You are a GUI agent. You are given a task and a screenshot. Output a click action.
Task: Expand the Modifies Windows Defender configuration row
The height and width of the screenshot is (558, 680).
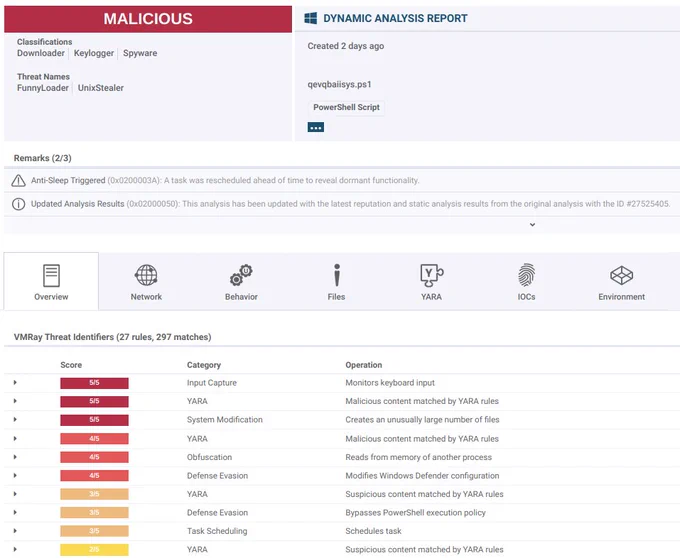click(15, 476)
